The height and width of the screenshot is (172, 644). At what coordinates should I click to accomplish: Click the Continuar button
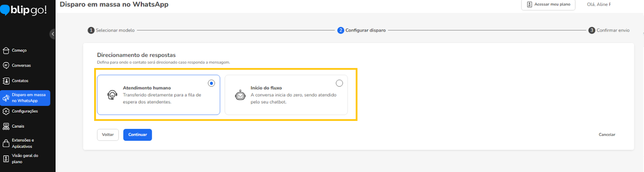(x=138, y=135)
